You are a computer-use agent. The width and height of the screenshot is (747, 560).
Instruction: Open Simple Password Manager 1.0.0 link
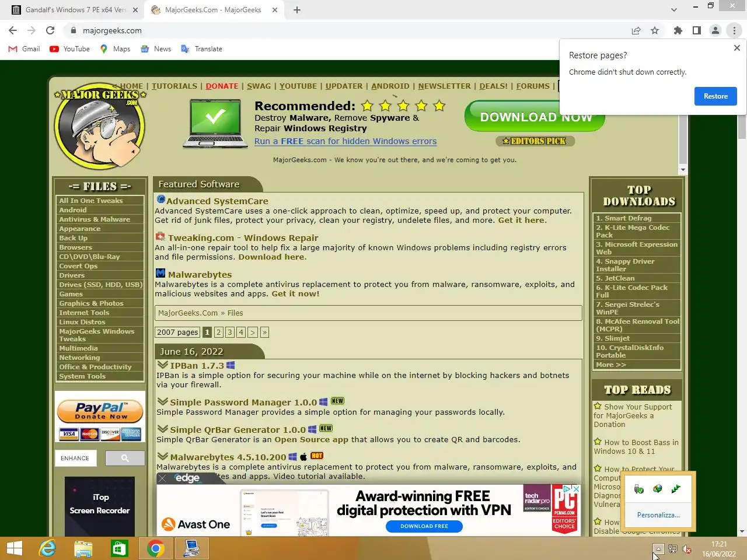pos(243,402)
